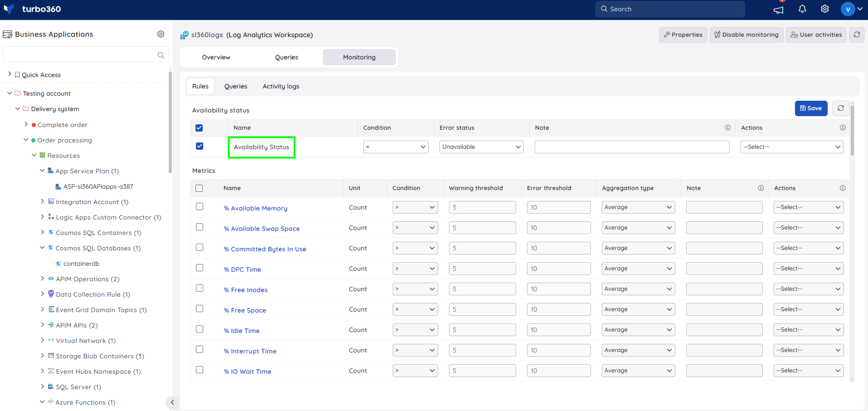Click Disable monitoring button
The width and height of the screenshot is (868, 411).
746,34
